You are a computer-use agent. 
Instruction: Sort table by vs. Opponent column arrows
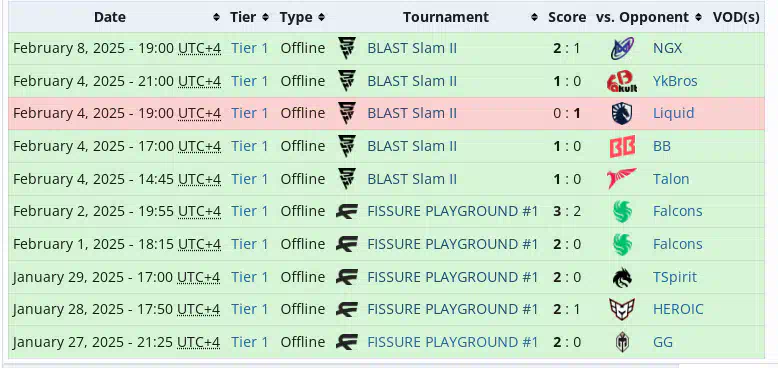[699, 17]
